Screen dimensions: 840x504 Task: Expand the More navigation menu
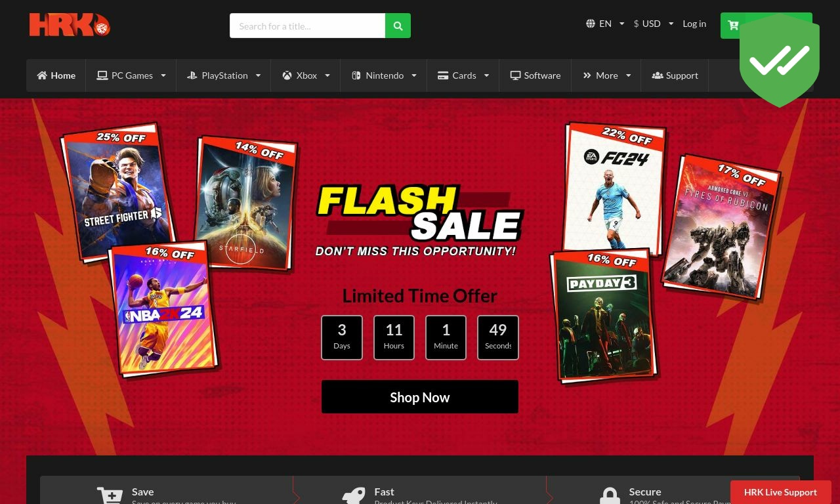click(606, 75)
